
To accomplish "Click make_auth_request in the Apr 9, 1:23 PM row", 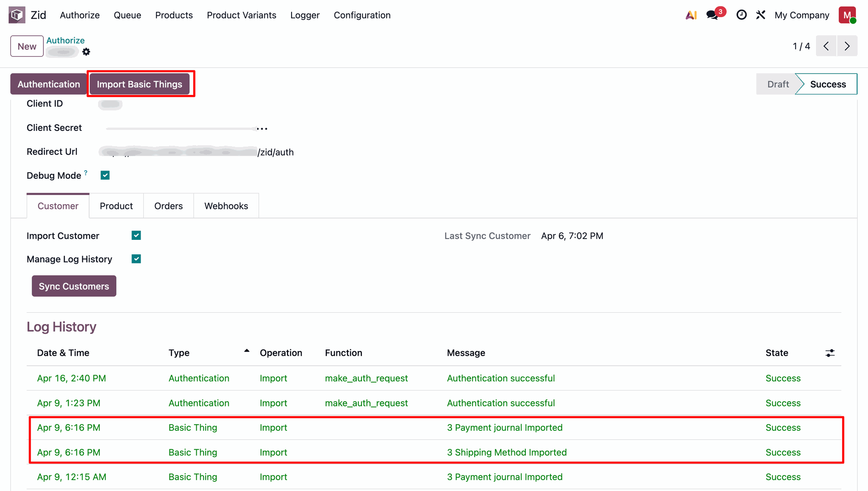I will pos(366,403).
